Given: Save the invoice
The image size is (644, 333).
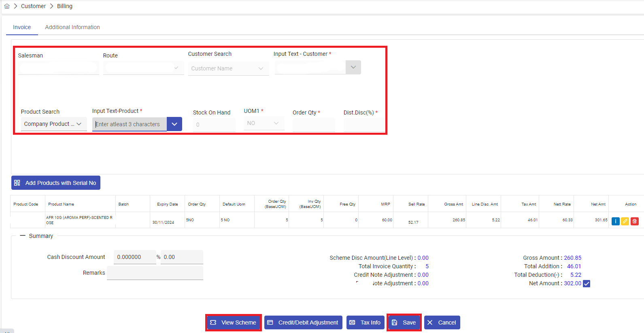Looking at the screenshot, I should 404,322.
